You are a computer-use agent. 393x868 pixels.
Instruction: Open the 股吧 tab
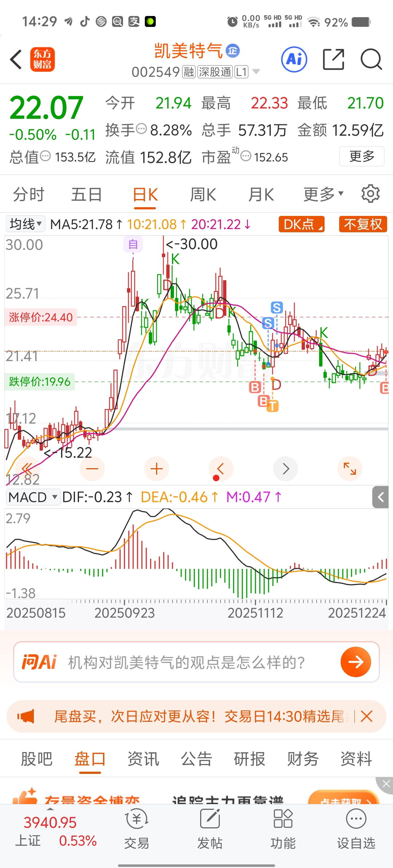36,759
